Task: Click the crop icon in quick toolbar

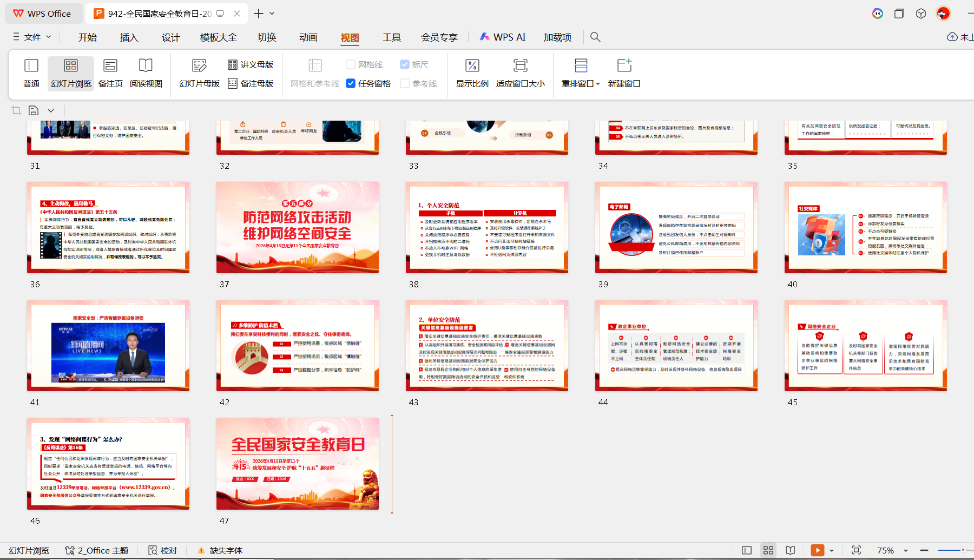Action: pyautogui.click(x=16, y=110)
